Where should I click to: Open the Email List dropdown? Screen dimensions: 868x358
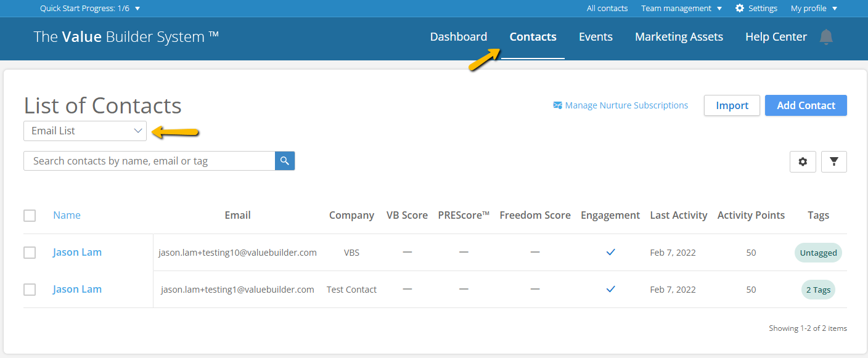click(85, 131)
